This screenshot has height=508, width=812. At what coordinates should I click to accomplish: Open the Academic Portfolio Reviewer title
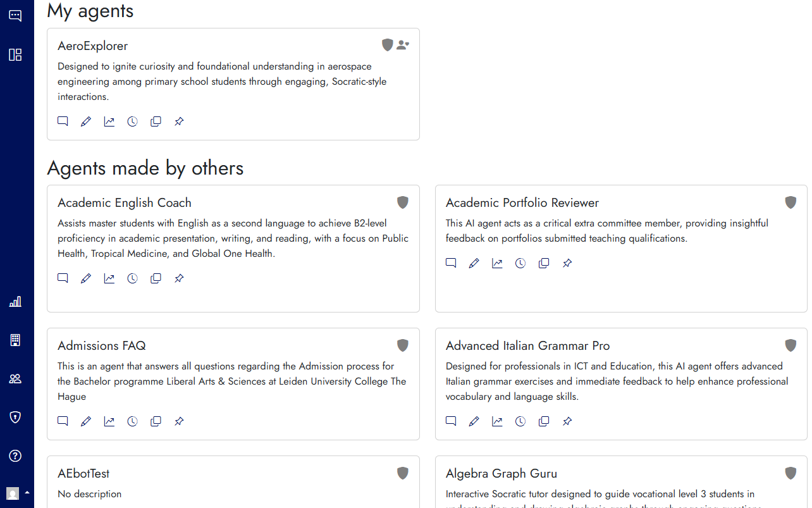tap(522, 202)
